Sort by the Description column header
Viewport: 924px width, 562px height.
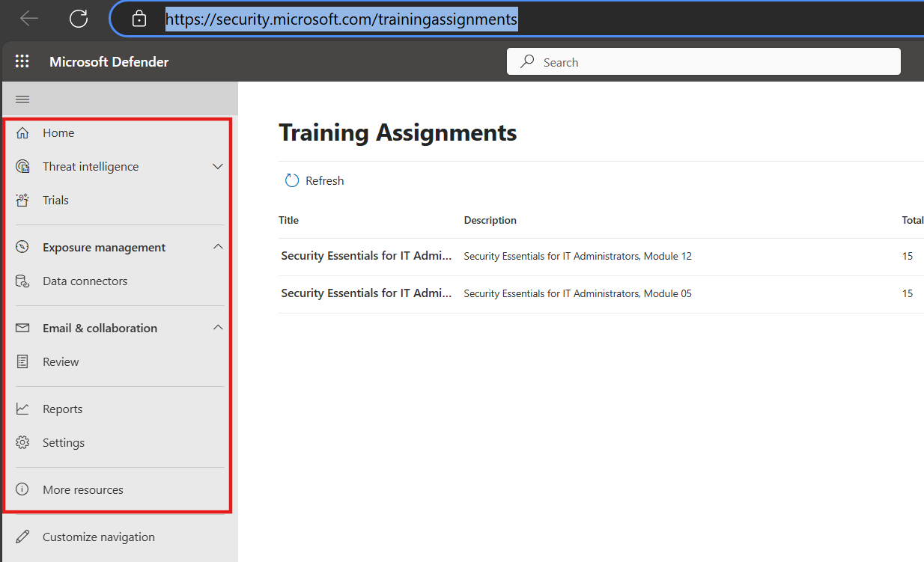490,221
